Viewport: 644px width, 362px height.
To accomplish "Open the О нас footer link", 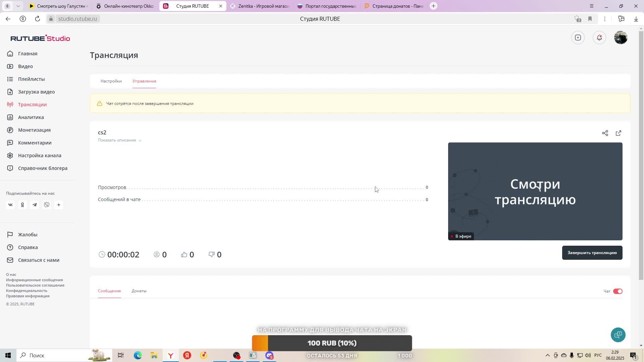I will pos(11,275).
